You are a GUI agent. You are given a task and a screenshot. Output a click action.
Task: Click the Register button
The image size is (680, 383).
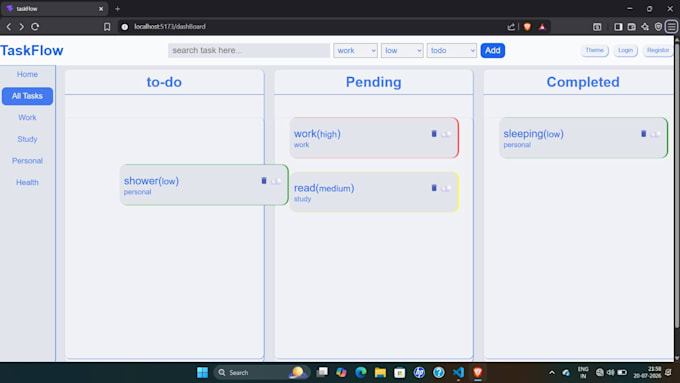click(x=658, y=50)
